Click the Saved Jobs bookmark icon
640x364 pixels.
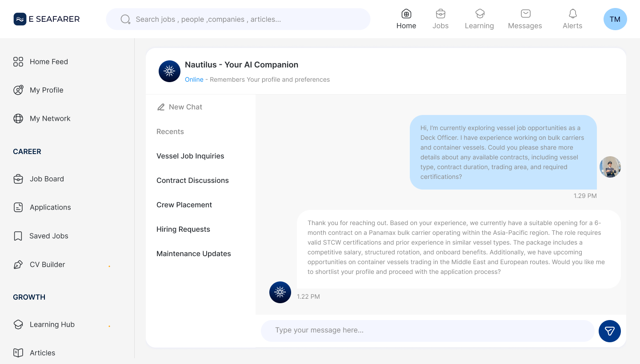pos(18,236)
